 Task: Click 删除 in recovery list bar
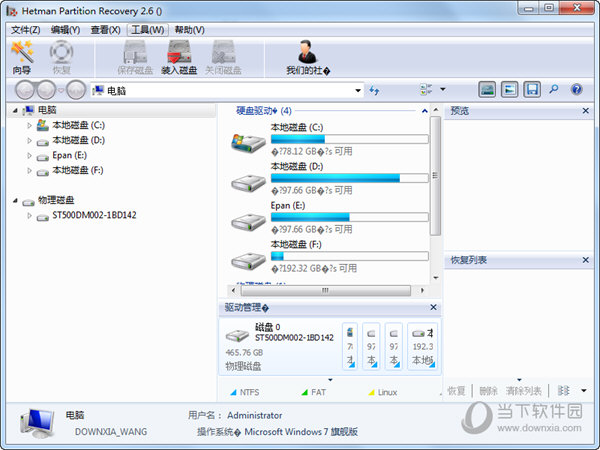click(x=489, y=391)
